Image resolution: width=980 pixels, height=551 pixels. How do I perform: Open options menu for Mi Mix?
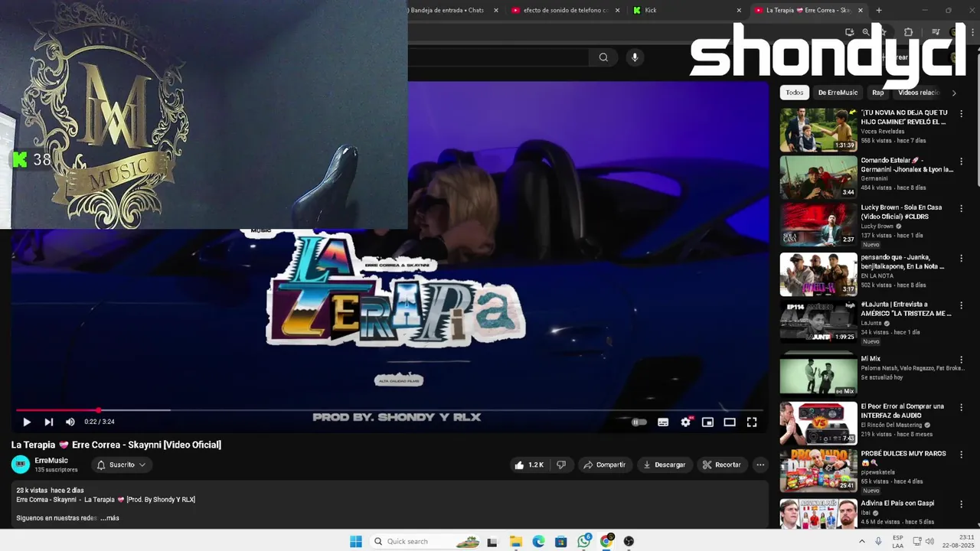click(x=961, y=360)
